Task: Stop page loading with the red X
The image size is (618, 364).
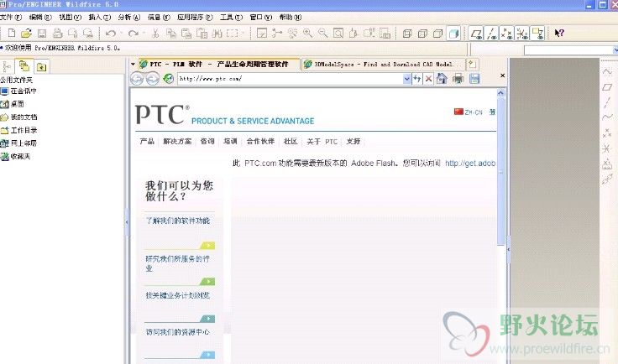Action: click(428, 79)
